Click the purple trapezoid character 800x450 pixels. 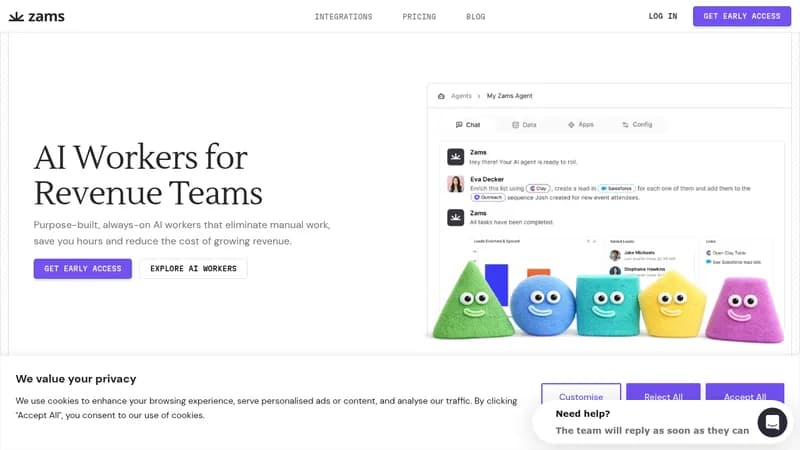(x=745, y=310)
